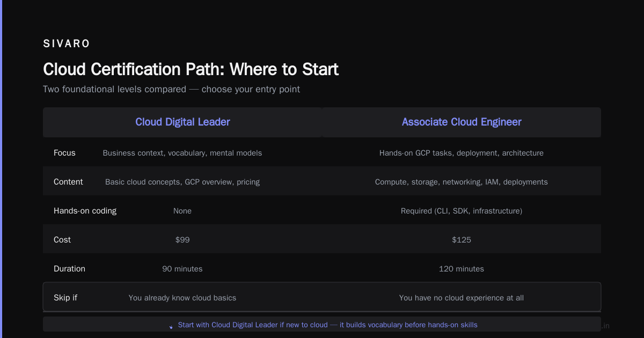Screen dimensions: 644x338
Task: Click the subtitle 'Two foundational levels compared'
Action: click(x=171, y=89)
